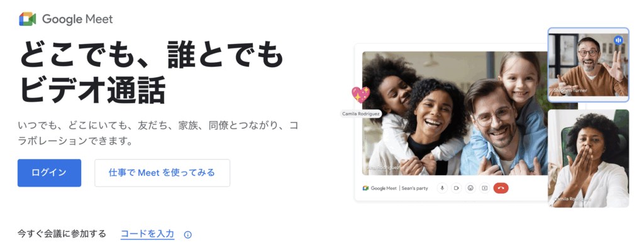
Task: Click the Sean's party meeting title
Action: 414,189
